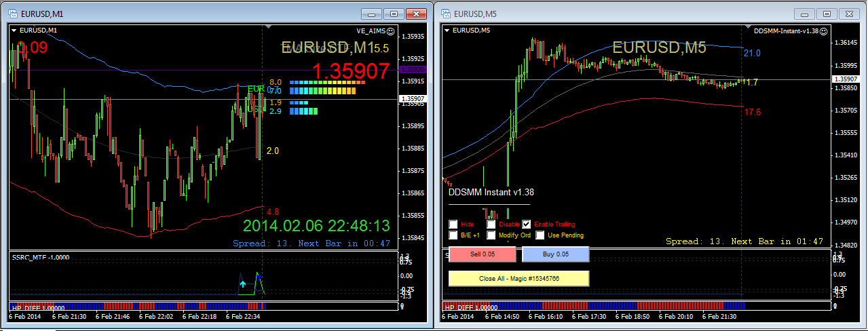The image size is (868, 331).
Task: Tick the Modify Ord checkbox
Action: 491,235
